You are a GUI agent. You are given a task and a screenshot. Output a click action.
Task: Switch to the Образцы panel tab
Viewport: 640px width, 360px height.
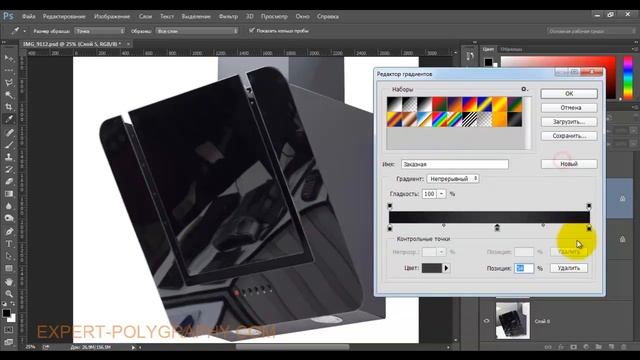point(511,49)
